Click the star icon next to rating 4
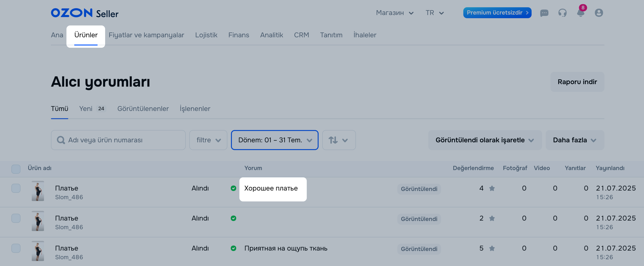Image resolution: width=644 pixels, height=266 pixels. coord(492,188)
